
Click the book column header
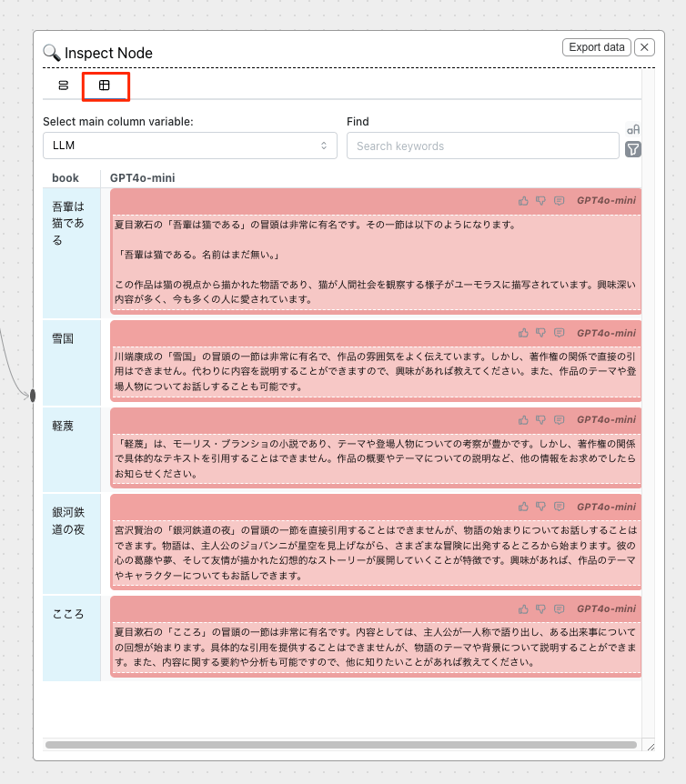(x=66, y=178)
